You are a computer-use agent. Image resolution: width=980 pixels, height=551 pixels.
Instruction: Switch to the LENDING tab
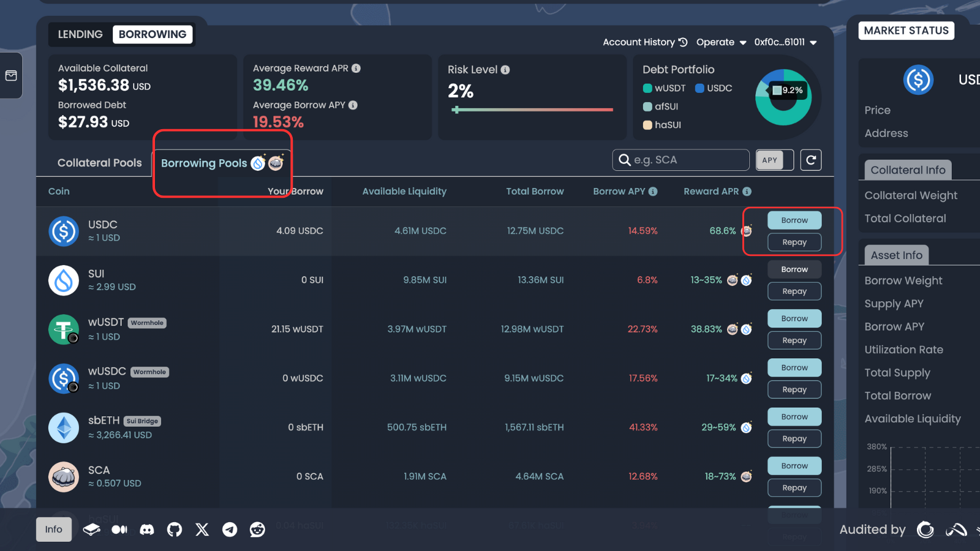point(80,34)
